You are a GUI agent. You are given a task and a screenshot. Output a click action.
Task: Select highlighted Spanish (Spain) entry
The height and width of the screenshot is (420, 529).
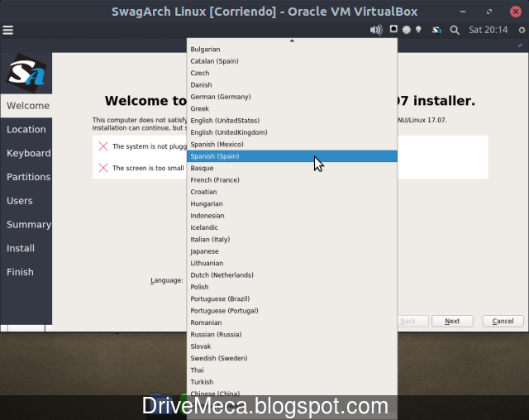point(292,156)
